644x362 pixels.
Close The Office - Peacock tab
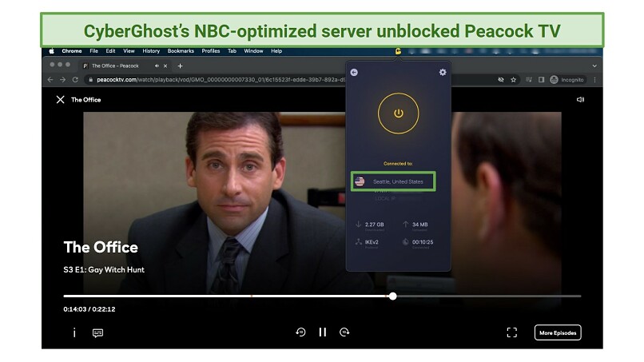tap(165, 66)
